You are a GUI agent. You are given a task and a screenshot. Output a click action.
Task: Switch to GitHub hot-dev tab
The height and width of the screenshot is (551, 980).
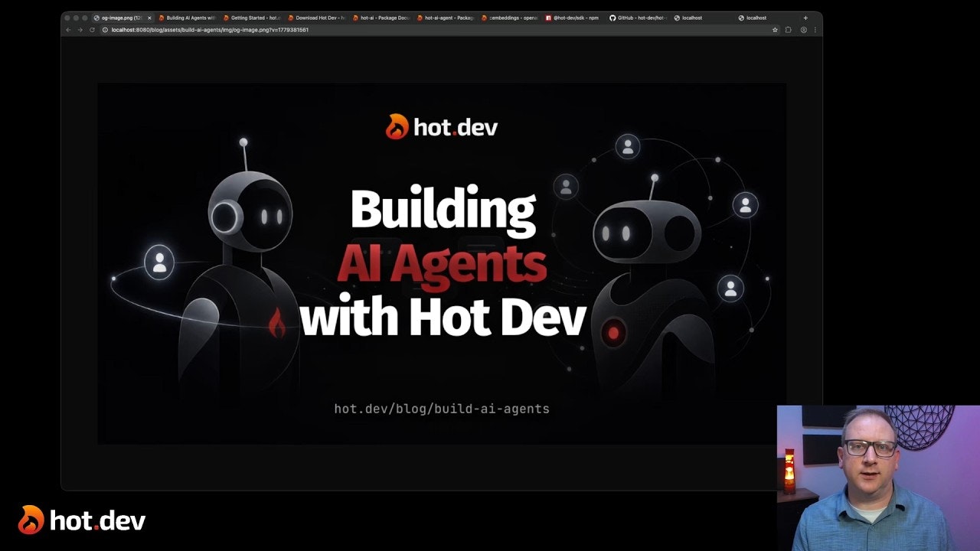click(x=639, y=18)
